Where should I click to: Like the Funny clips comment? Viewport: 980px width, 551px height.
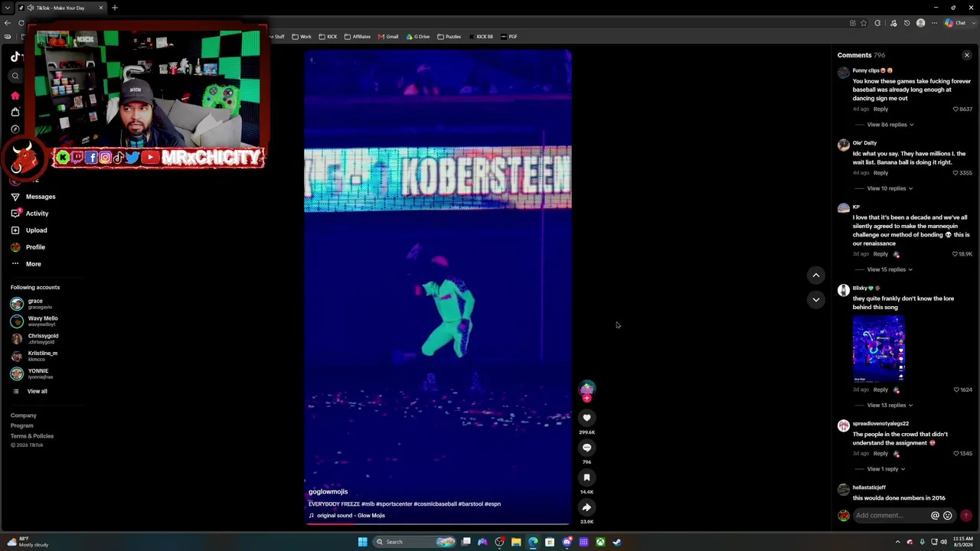tap(955, 109)
